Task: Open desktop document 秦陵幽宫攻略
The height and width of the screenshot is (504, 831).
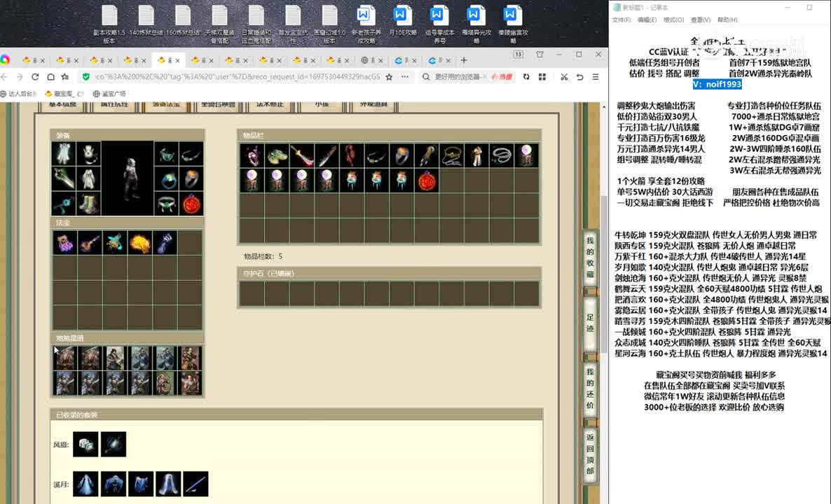Action: click(512, 24)
